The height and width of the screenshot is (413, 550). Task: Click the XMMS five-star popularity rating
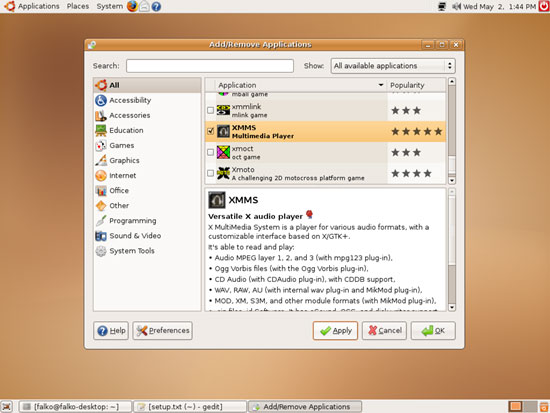[x=416, y=132]
